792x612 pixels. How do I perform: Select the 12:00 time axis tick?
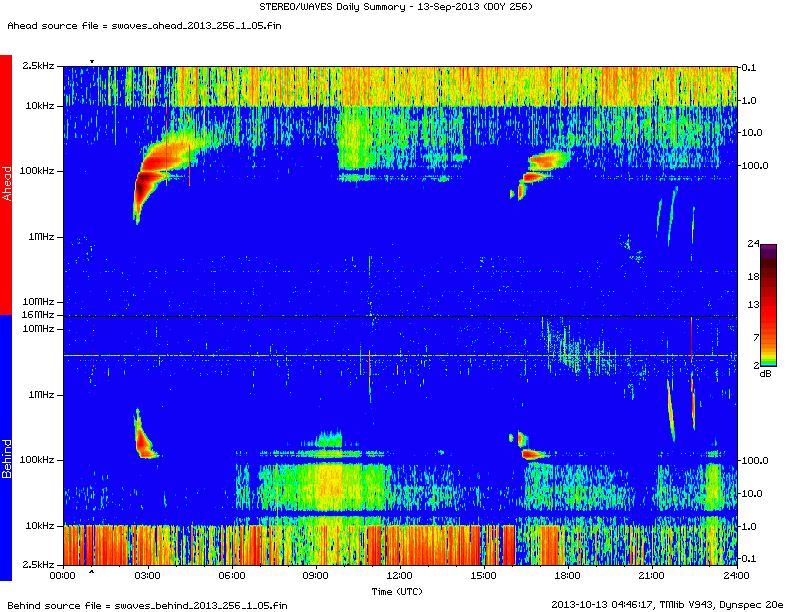click(x=399, y=575)
